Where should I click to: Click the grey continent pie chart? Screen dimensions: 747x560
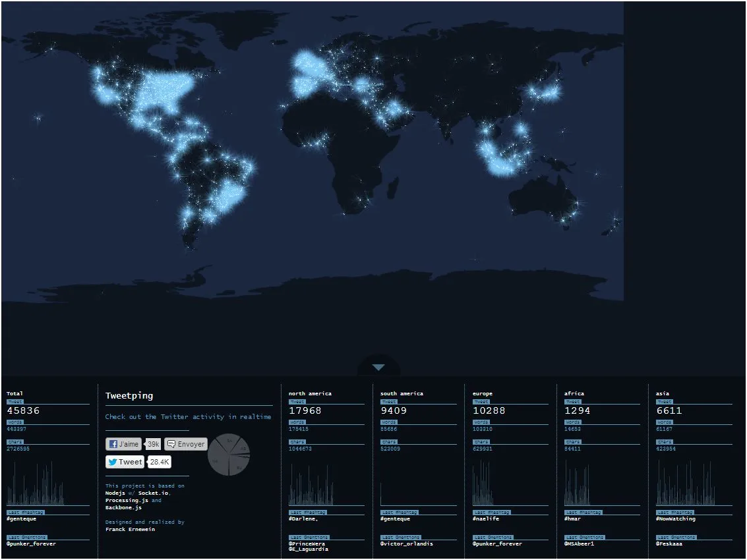click(229, 455)
